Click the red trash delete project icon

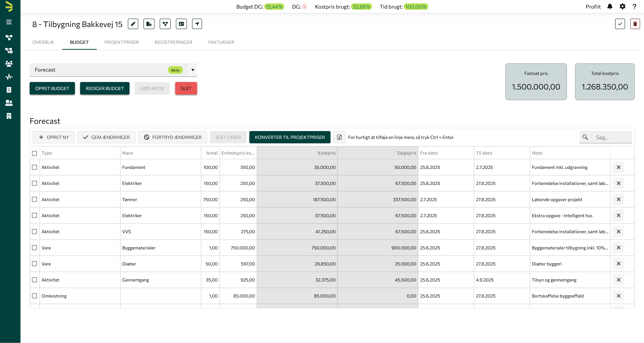pyautogui.click(x=635, y=24)
